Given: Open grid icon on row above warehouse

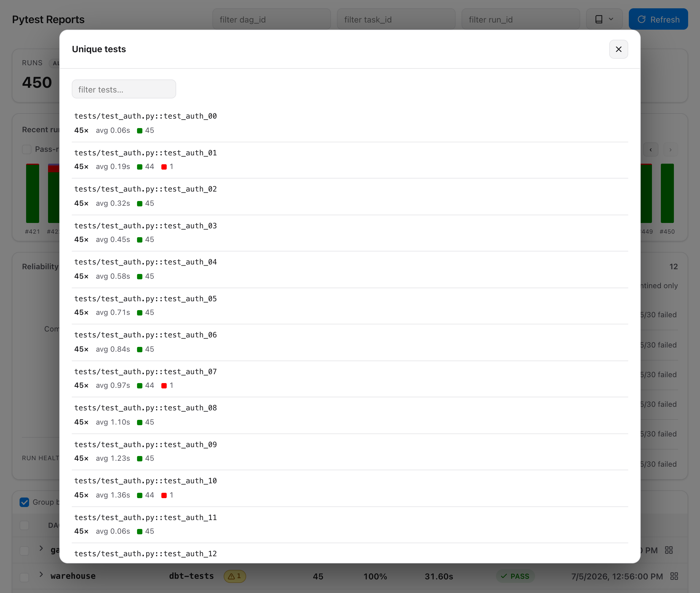Looking at the screenshot, I should click(669, 550).
